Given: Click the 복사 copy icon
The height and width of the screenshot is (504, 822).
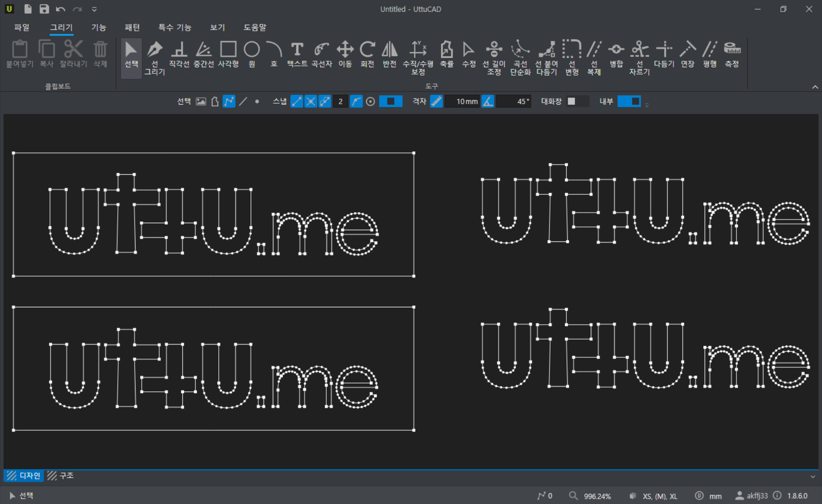Looking at the screenshot, I should pos(47,55).
